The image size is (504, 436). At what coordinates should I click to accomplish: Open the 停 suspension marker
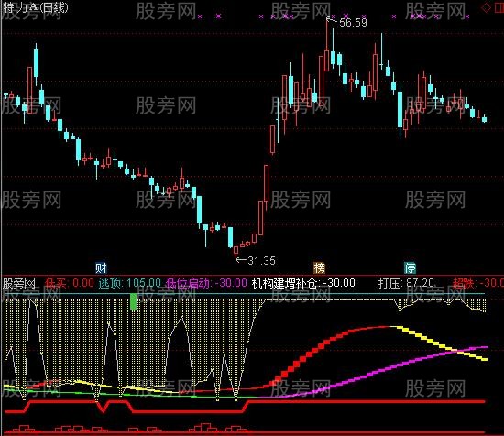coord(410,267)
